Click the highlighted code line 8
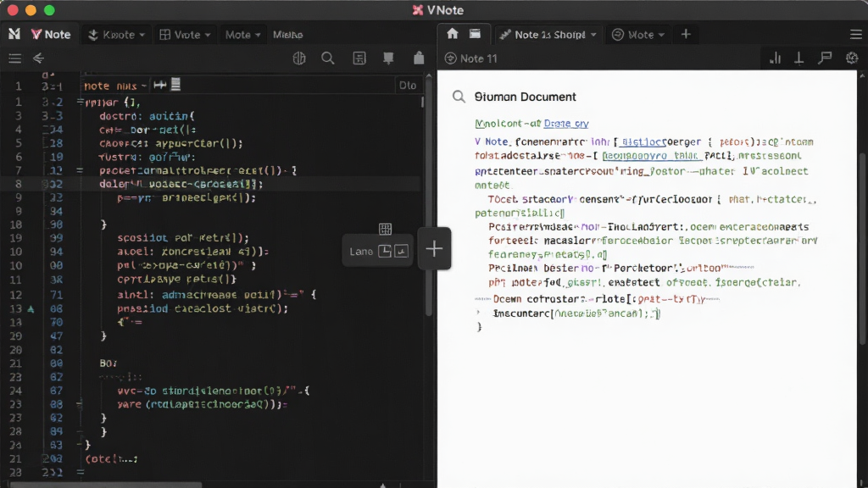Image resolution: width=868 pixels, height=488 pixels. [210, 184]
